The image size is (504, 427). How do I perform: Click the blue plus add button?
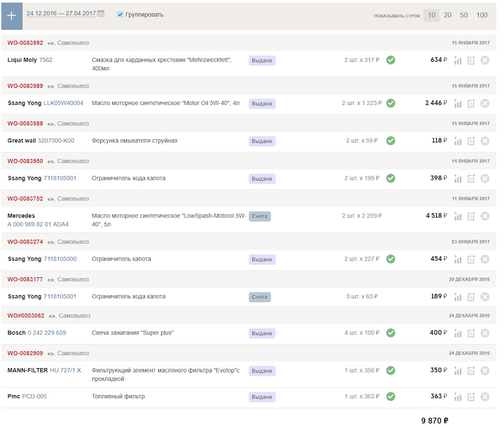click(12, 15)
